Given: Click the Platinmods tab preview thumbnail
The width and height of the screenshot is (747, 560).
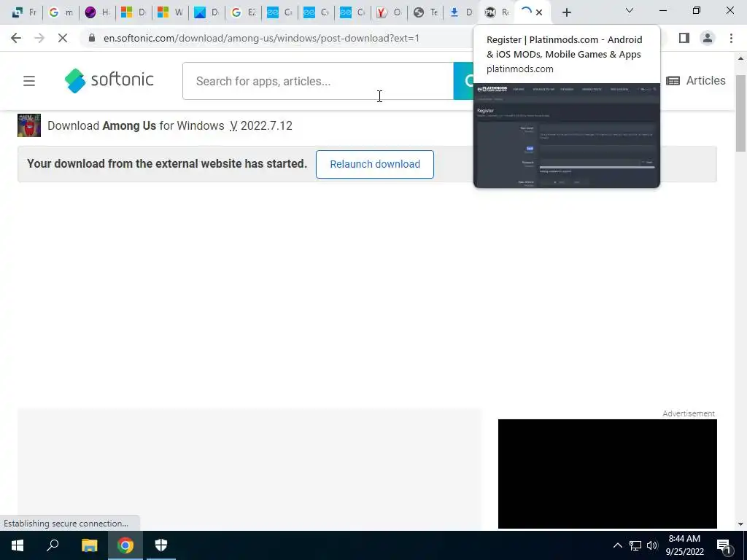Looking at the screenshot, I should [x=566, y=136].
